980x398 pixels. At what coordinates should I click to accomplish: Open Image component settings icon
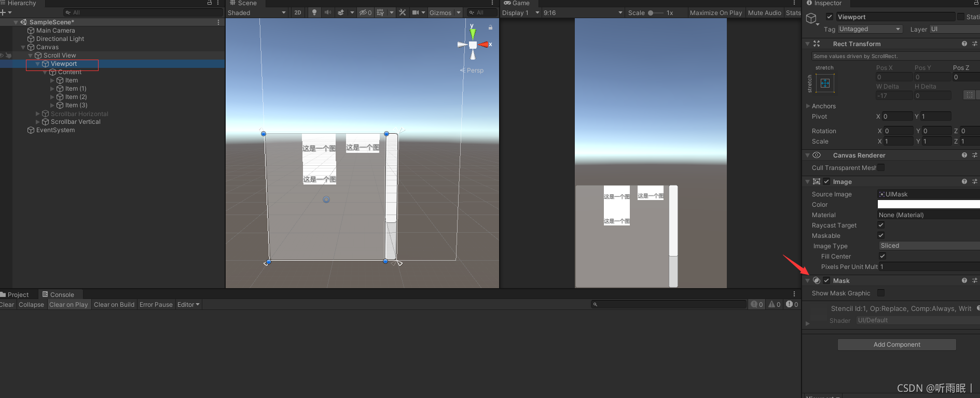point(975,182)
